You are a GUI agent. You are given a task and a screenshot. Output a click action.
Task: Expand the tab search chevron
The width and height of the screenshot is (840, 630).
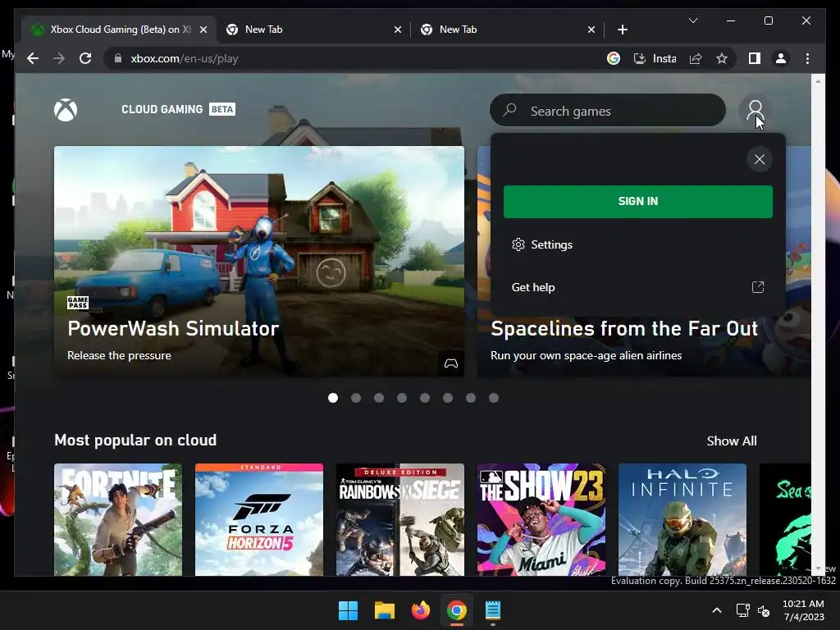pos(692,21)
